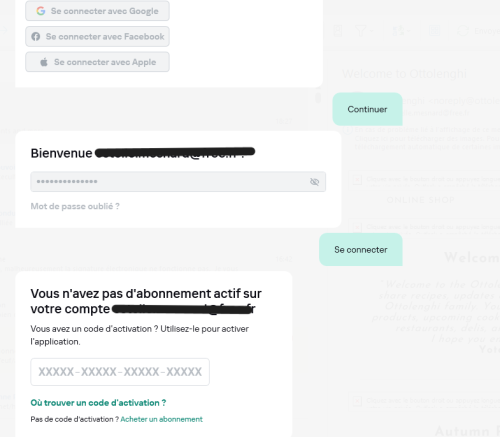500x437 pixels.
Task: Click the info icon about image download problems
Action: click(347, 129)
